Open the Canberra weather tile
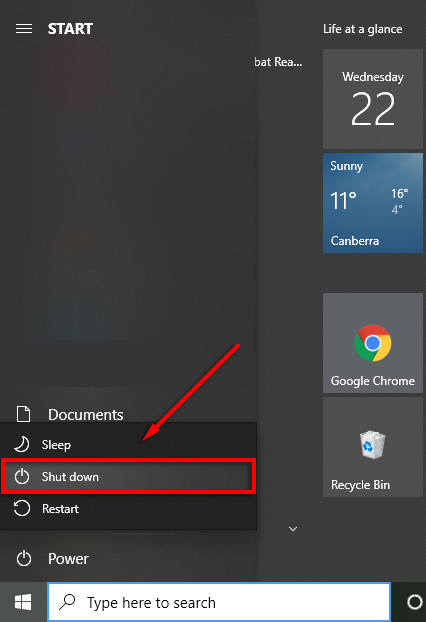The height and width of the screenshot is (622, 426). 373,203
